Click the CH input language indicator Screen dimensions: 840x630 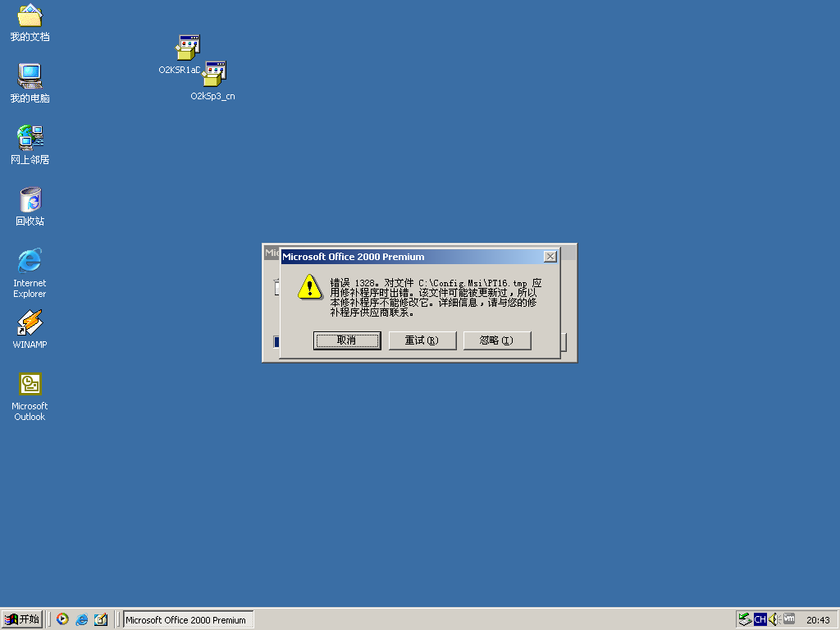pos(760,619)
